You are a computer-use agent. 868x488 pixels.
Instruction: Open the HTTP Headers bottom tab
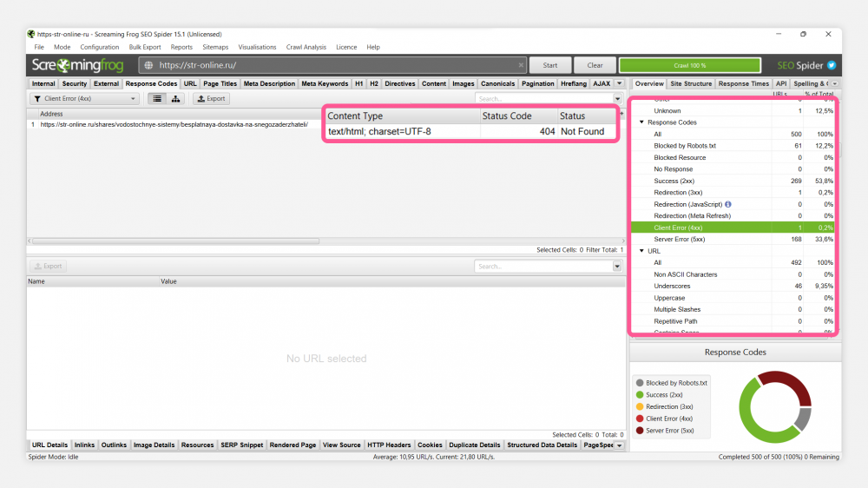coord(389,445)
